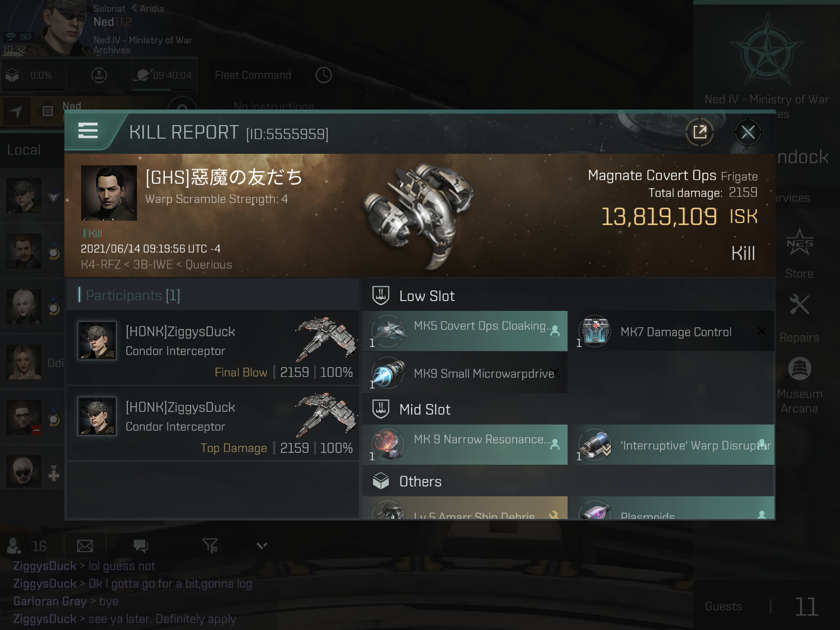Open the clock icon beside Fleet Command
840x630 pixels.
pos(323,75)
